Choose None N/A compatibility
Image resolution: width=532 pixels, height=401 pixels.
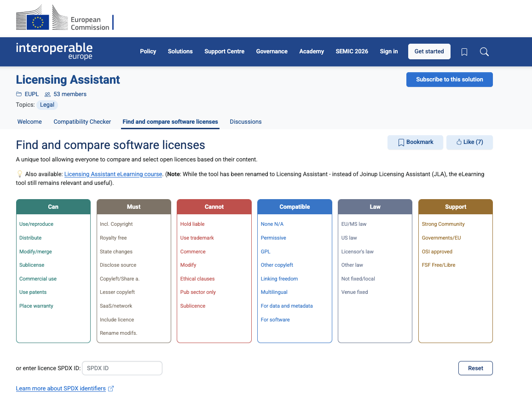272,224
